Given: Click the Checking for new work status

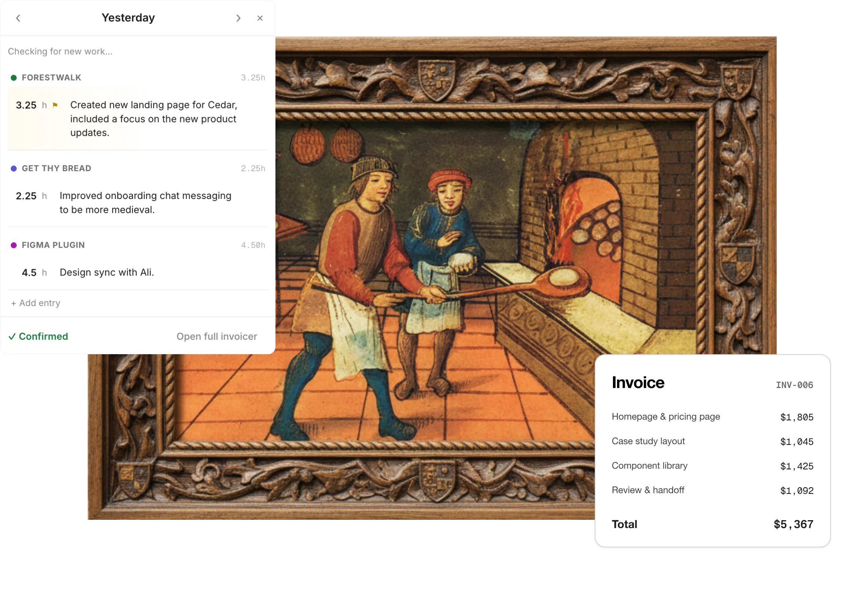Looking at the screenshot, I should click(60, 52).
